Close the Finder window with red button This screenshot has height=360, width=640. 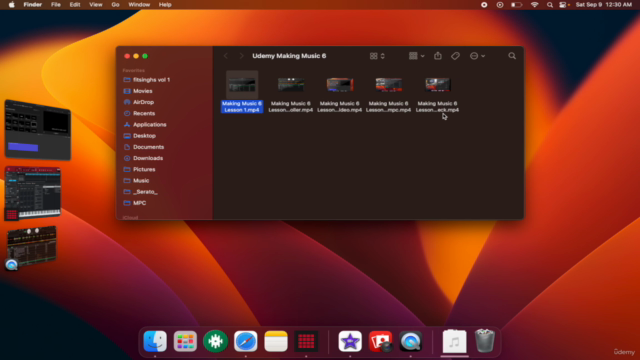[x=127, y=56]
